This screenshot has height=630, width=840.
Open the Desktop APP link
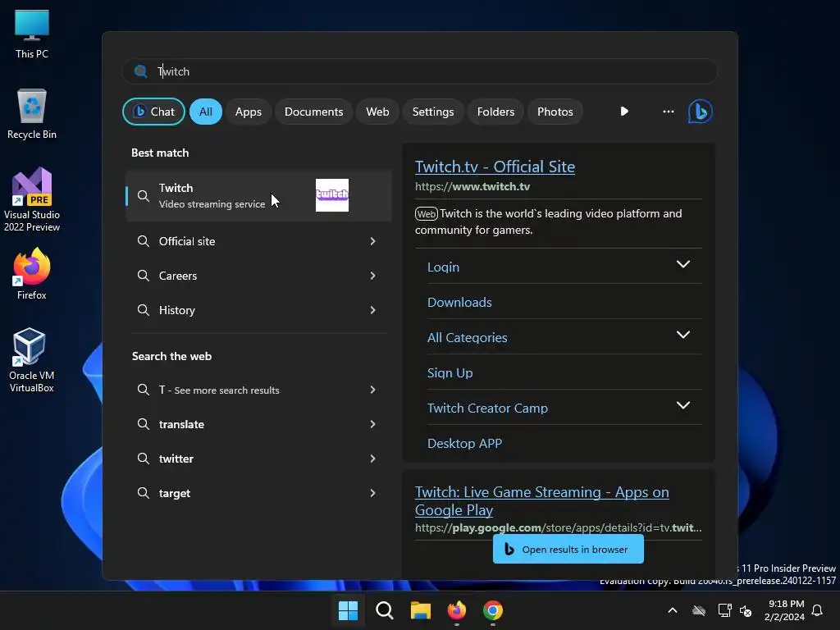(464, 444)
